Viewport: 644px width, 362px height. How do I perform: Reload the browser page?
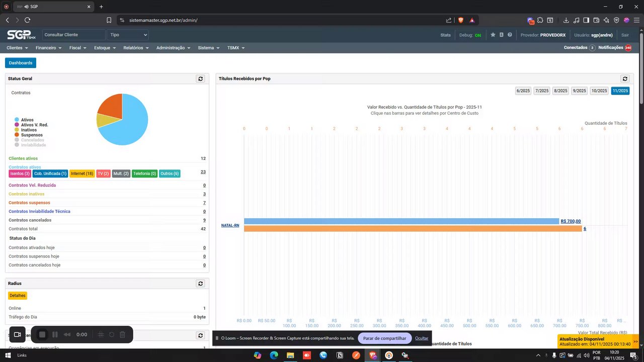click(27, 20)
